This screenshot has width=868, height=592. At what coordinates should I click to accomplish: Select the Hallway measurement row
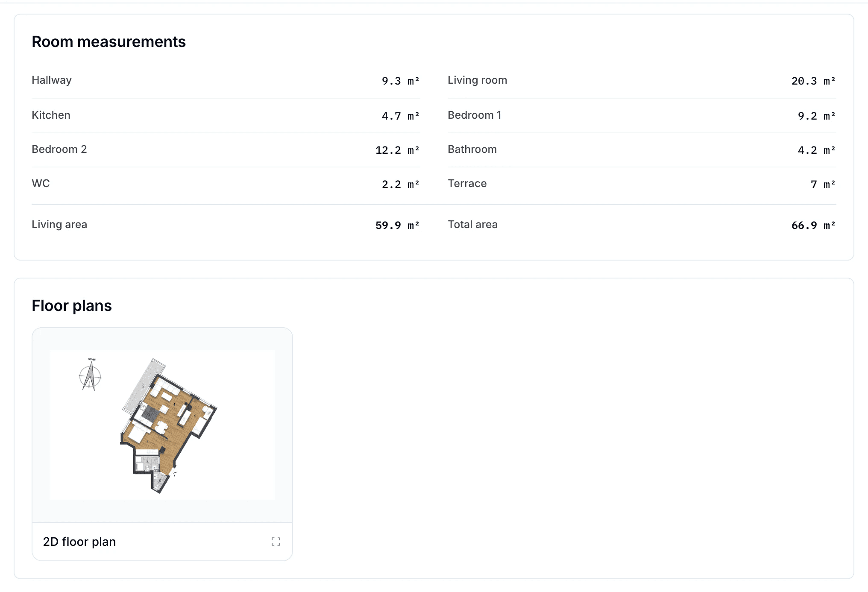coord(226,81)
